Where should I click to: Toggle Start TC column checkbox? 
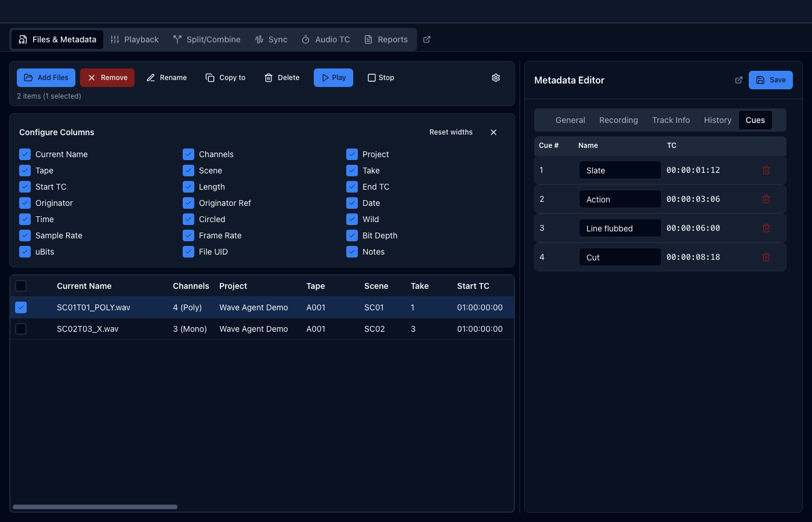pyautogui.click(x=25, y=187)
